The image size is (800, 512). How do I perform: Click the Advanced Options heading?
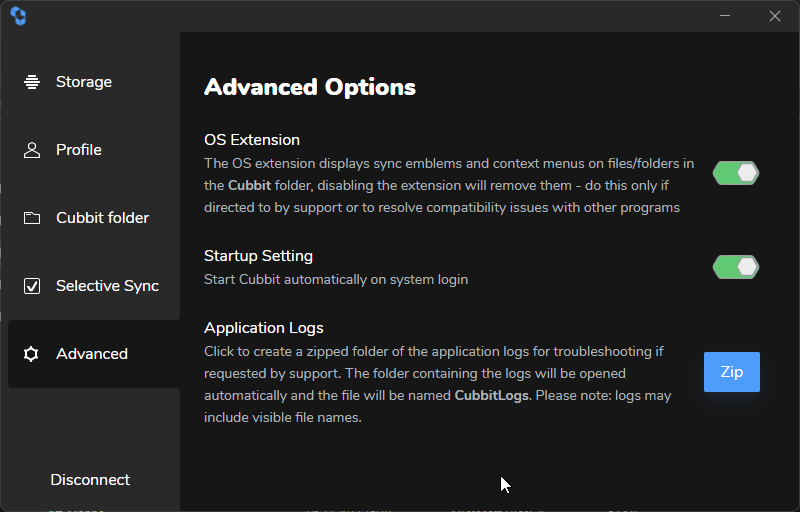coord(310,87)
